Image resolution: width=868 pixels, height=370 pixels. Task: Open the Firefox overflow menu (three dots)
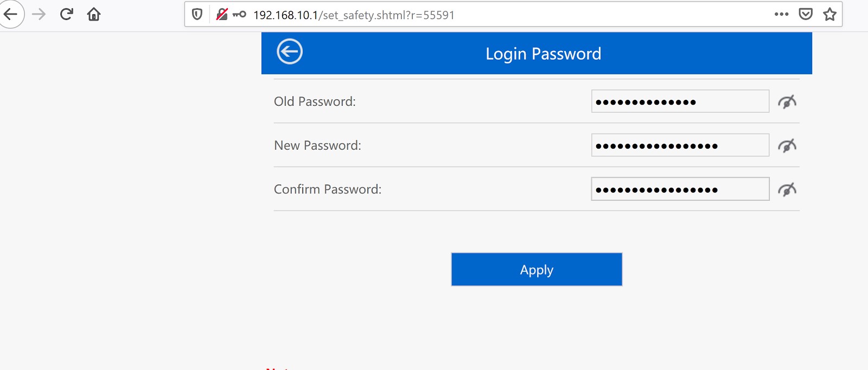tap(782, 15)
